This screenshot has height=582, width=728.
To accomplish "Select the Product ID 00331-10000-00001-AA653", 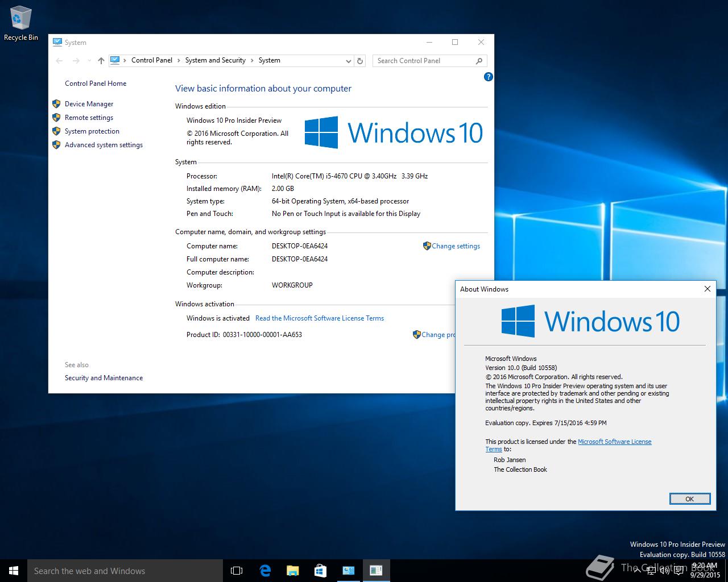I will point(262,335).
